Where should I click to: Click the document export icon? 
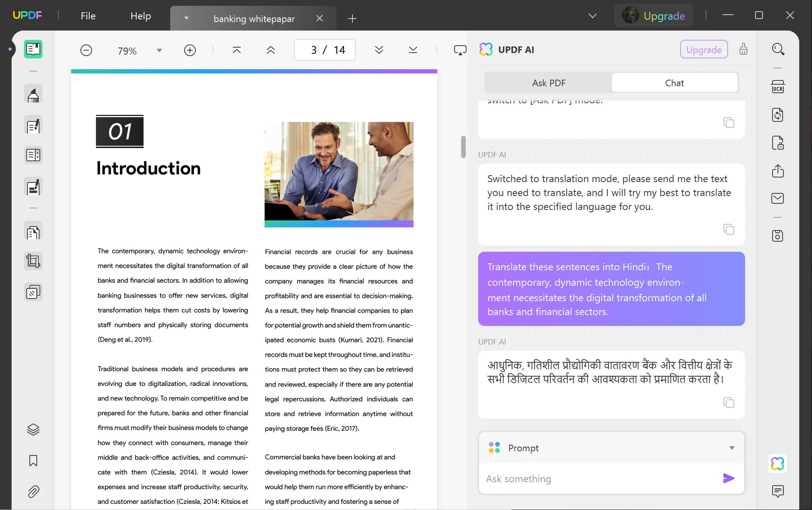pyautogui.click(x=778, y=171)
